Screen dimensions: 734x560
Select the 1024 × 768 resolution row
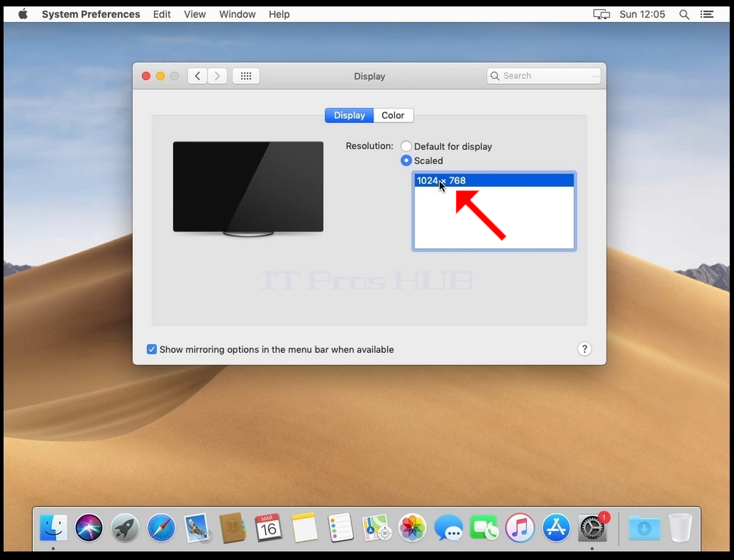click(494, 180)
